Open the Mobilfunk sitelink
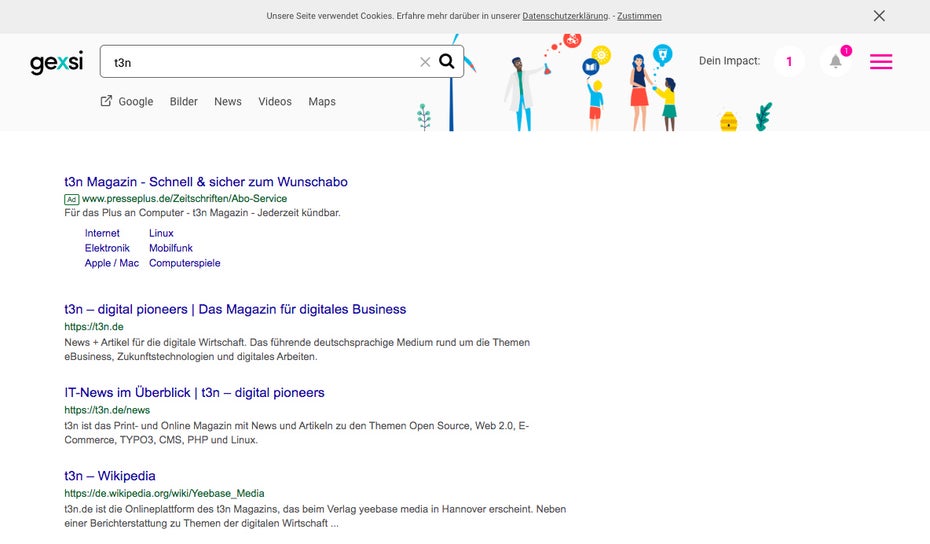Screen dimensions: 930x544 pyautogui.click(x=171, y=248)
